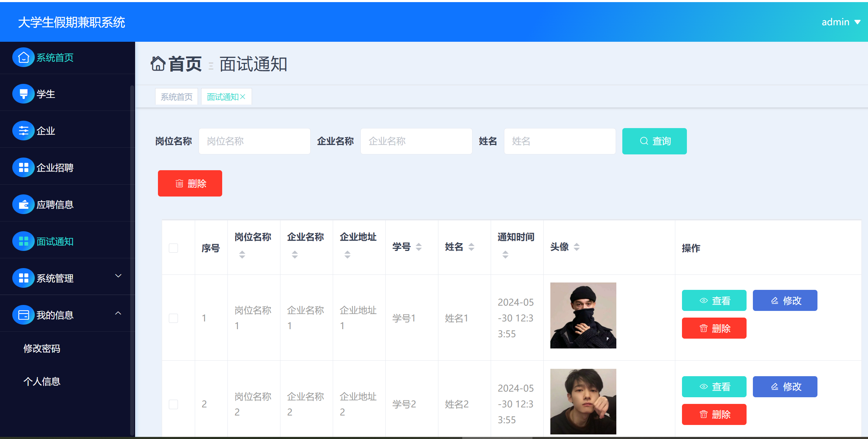Click the avatar thumbnail of 姓名2
This screenshot has width=868, height=439.
(583, 401)
